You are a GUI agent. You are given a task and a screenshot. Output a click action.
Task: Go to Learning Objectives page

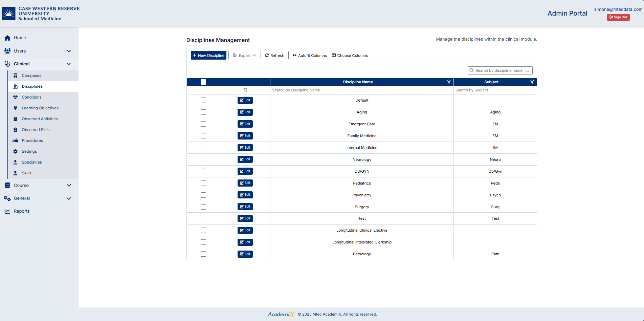40,108
